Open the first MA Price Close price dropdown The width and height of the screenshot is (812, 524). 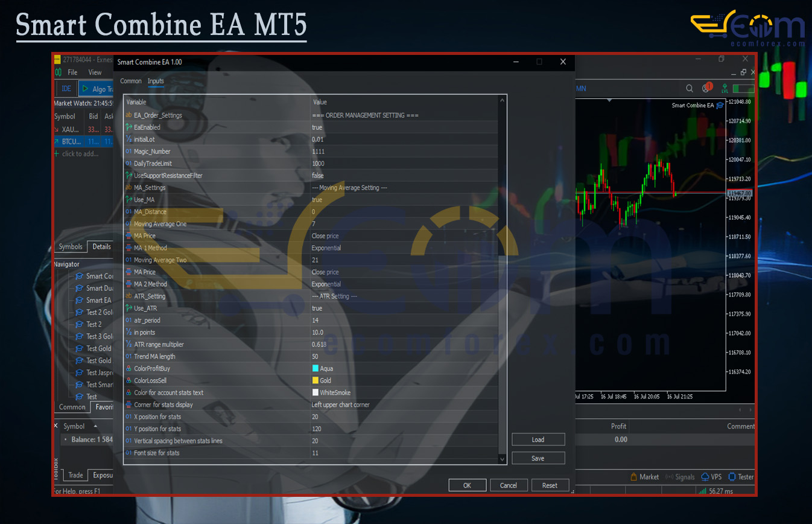pos(404,236)
